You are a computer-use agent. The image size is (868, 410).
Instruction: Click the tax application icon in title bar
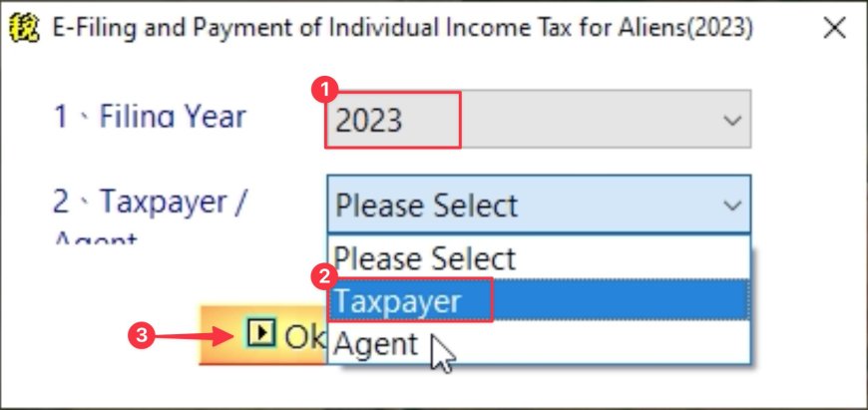click(x=25, y=28)
